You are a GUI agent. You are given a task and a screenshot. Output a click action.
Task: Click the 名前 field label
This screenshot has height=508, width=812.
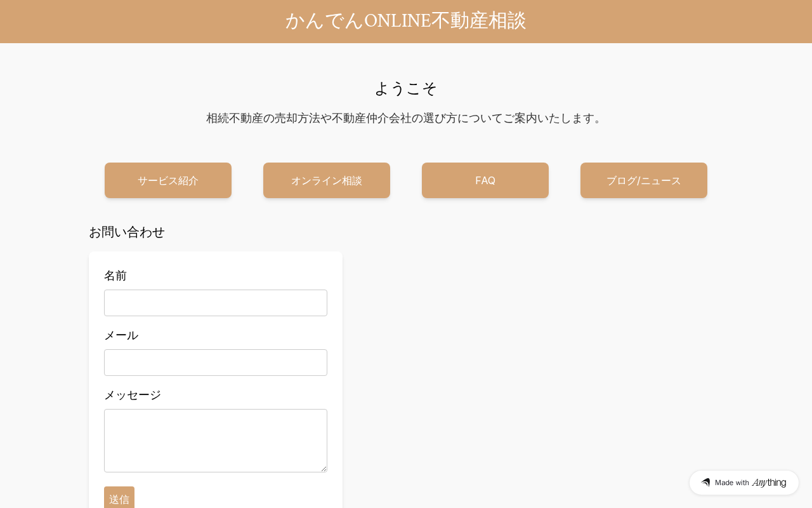tap(115, 276)
